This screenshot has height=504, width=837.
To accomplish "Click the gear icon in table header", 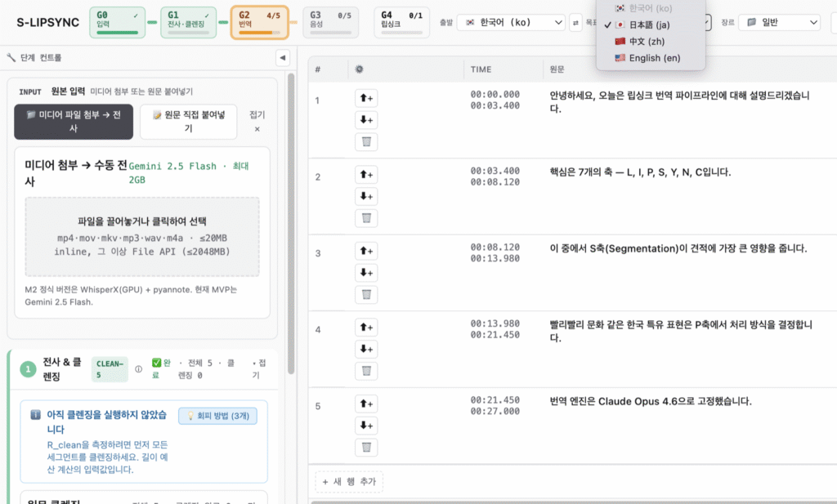I will tap(360, 69).
